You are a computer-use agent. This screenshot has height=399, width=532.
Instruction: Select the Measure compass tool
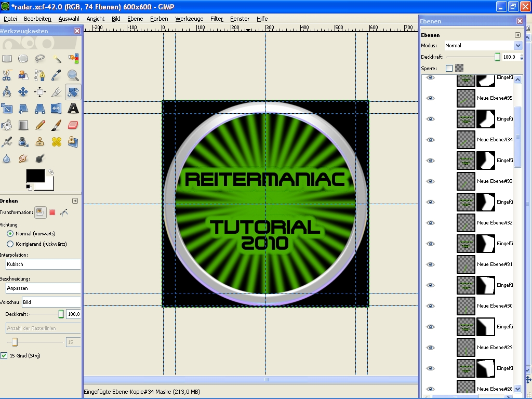click(7, 91)
